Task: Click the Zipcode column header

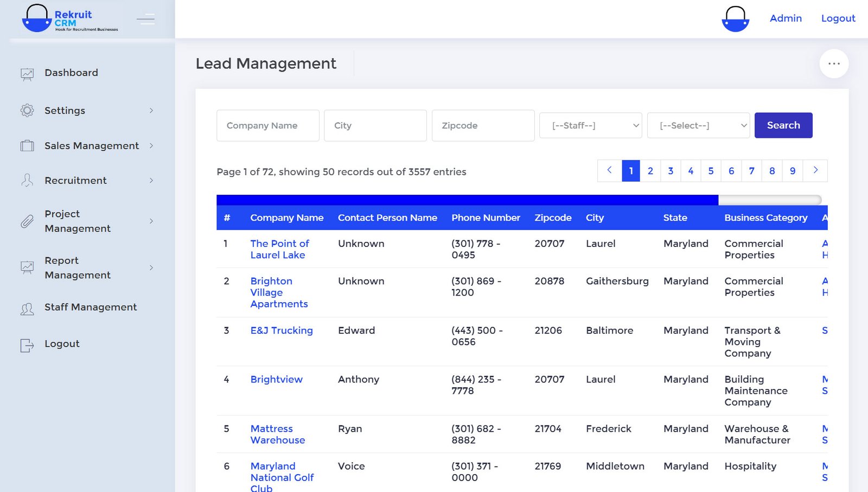Action: [x=553, y=218]
